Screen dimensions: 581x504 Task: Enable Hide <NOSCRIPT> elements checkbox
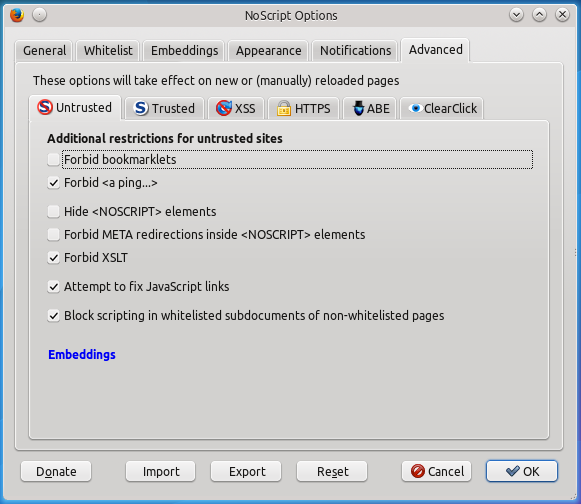pyautogui.click(x=53, y=212)
